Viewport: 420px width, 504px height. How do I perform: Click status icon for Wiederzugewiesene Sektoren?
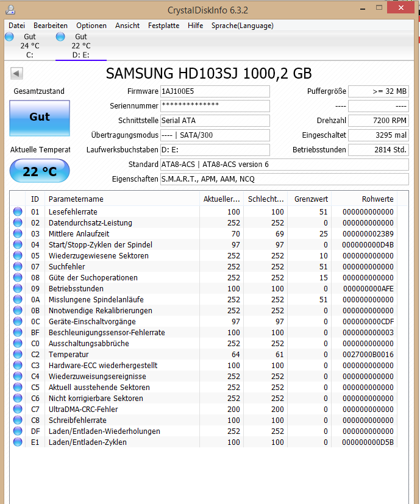[18, 255]
